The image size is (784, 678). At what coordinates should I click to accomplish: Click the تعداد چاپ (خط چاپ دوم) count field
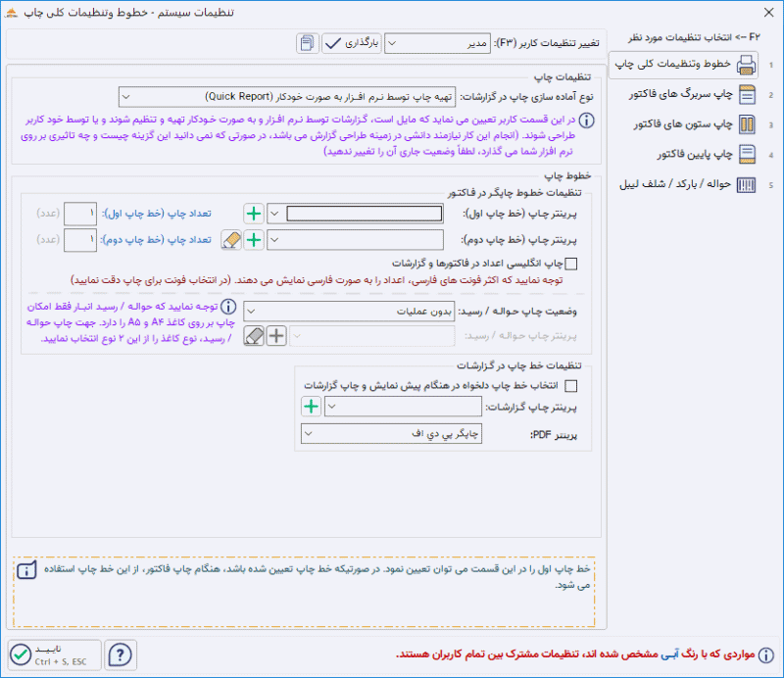pyautogui.click(x=80, y=240)
